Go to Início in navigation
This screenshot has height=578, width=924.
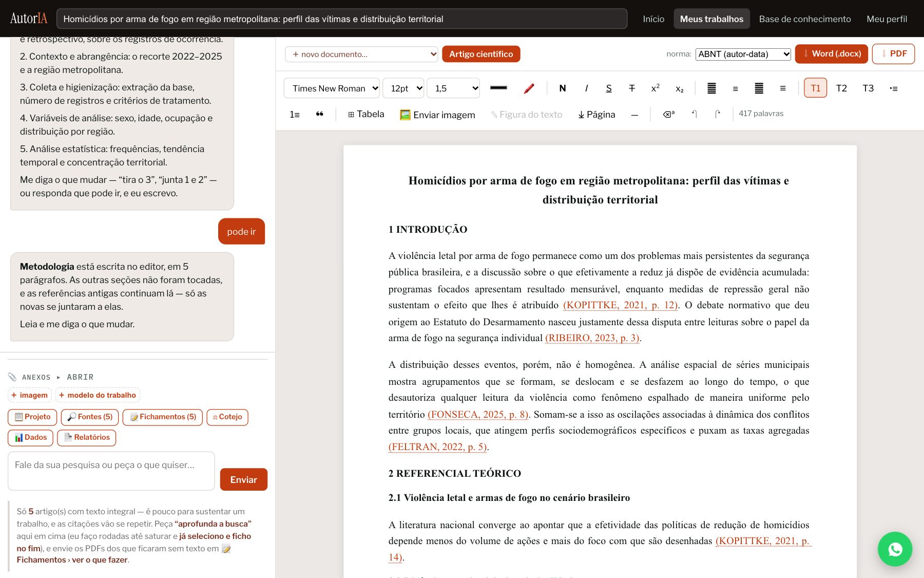[x=653, y=19]
